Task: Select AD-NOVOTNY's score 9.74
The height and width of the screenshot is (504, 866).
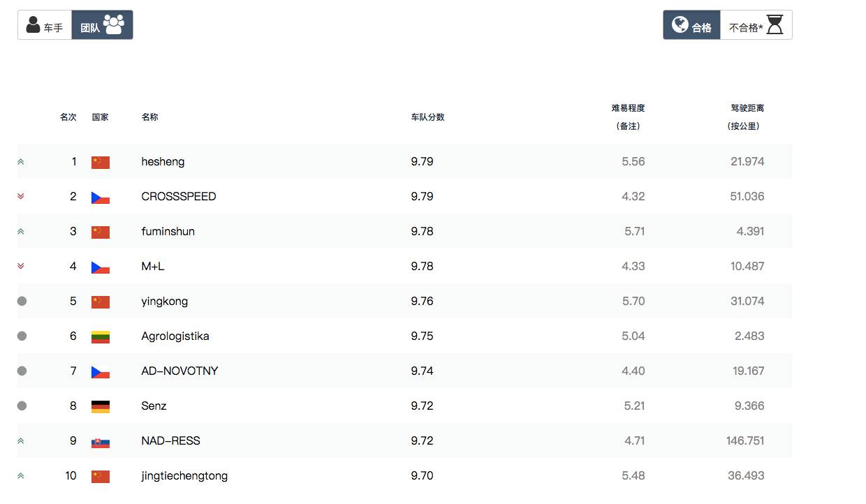Action: 423,371
